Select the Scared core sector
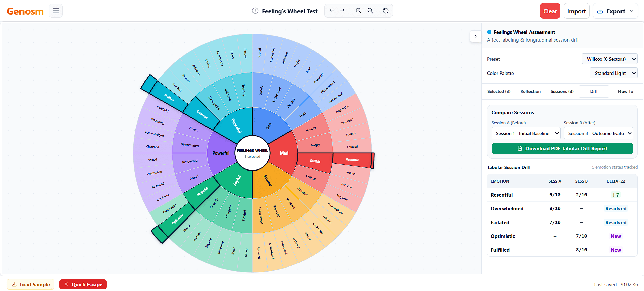 tap(268, 181)
